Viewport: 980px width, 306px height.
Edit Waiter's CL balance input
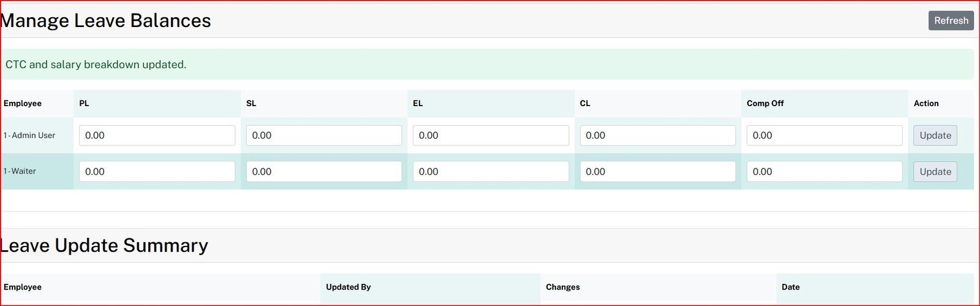(657, 172)
